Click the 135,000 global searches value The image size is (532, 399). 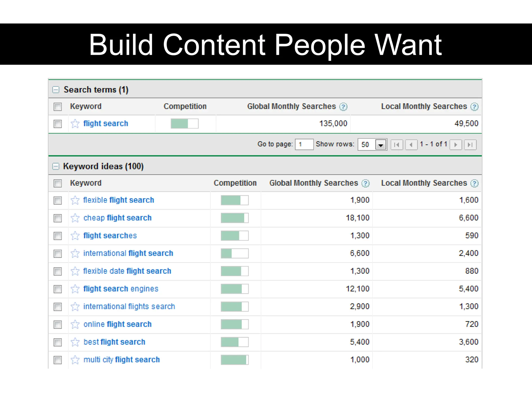click(333, 124)
